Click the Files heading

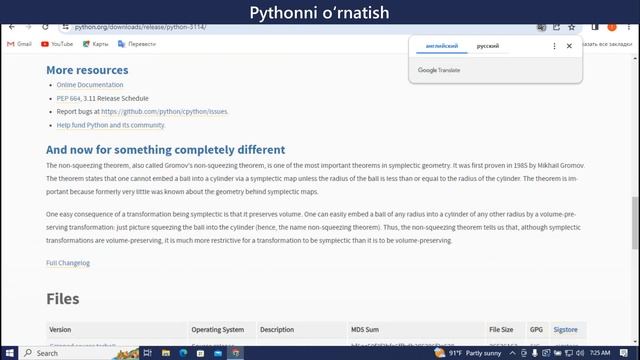pos(62,299)
